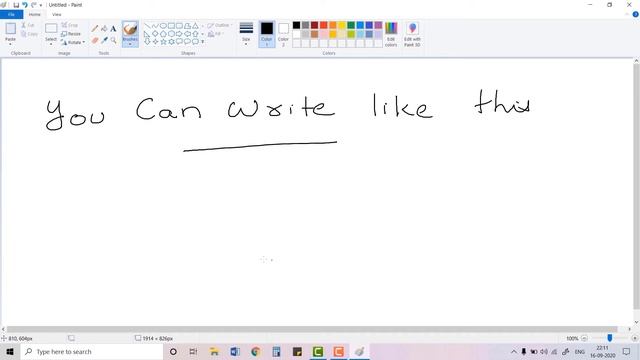Click the vertical canvas scrollbar
This screenshot has width=640, height=360.
636,187
